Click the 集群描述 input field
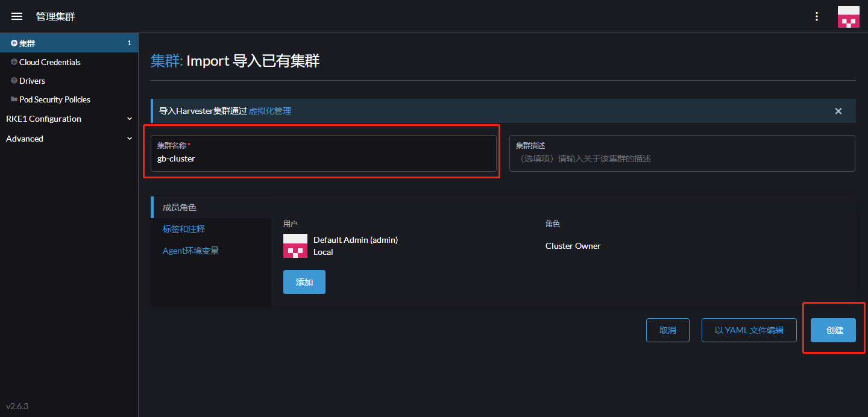The height and width of the screenshot is (417, 868). click(682, 153)
